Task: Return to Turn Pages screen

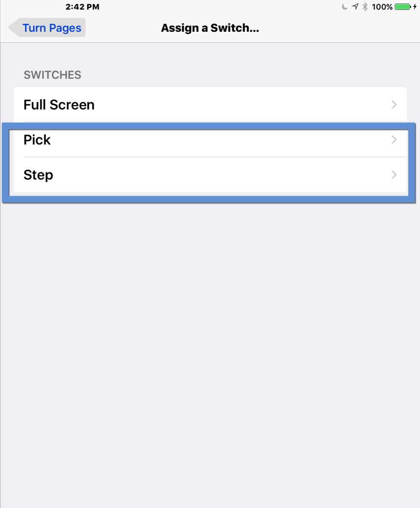Action: tap(52, 28)
